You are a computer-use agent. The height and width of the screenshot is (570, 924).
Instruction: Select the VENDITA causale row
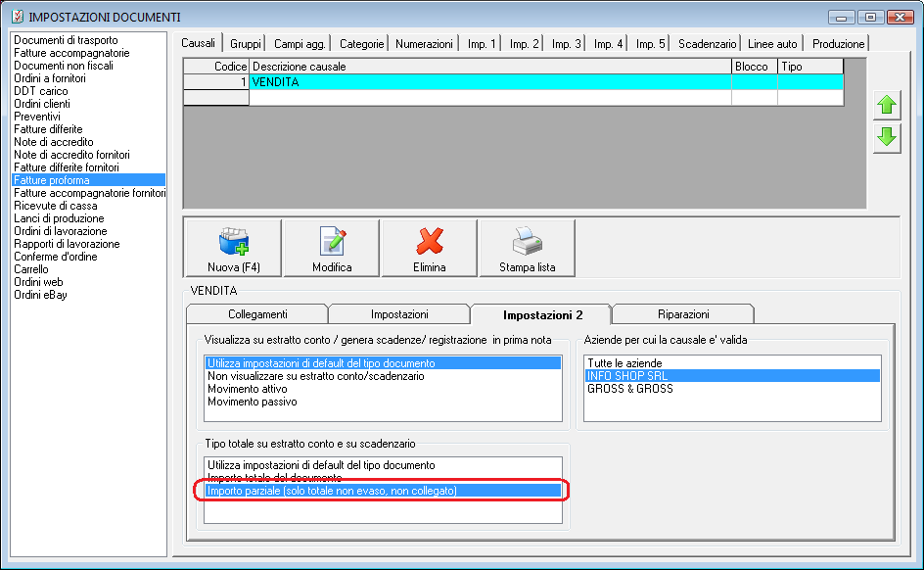coord(513,82)
